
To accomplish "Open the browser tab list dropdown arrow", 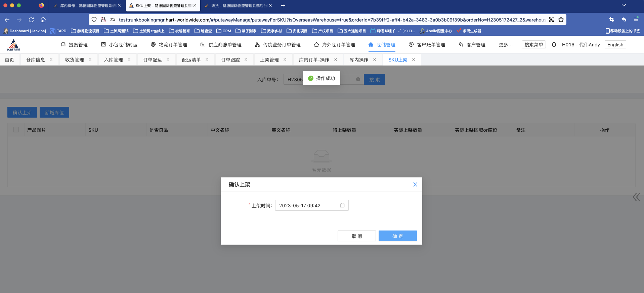I will point(624,5).
